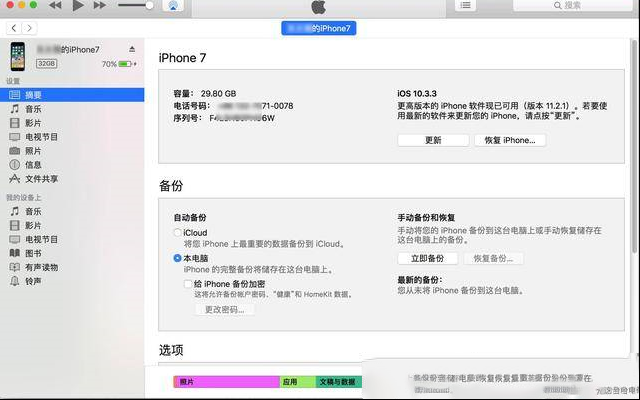Click the serial number ending 6W

pyautogui.click(x=242, y=118)
